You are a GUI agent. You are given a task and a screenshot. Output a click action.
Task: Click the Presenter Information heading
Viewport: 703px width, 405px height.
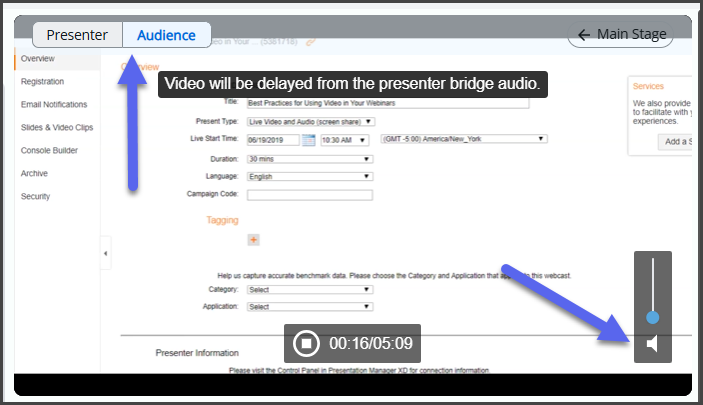197,353
